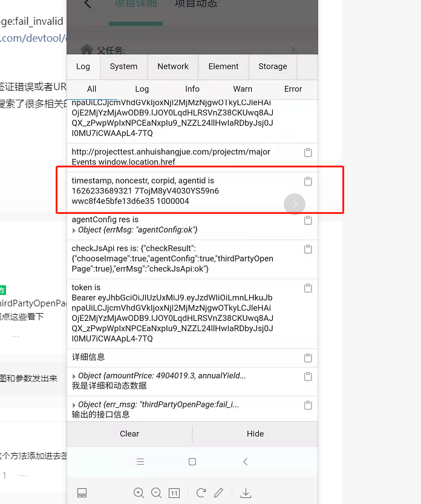Hide the vConsole panel
Screen dimensions: 421x504
[255, 434]
